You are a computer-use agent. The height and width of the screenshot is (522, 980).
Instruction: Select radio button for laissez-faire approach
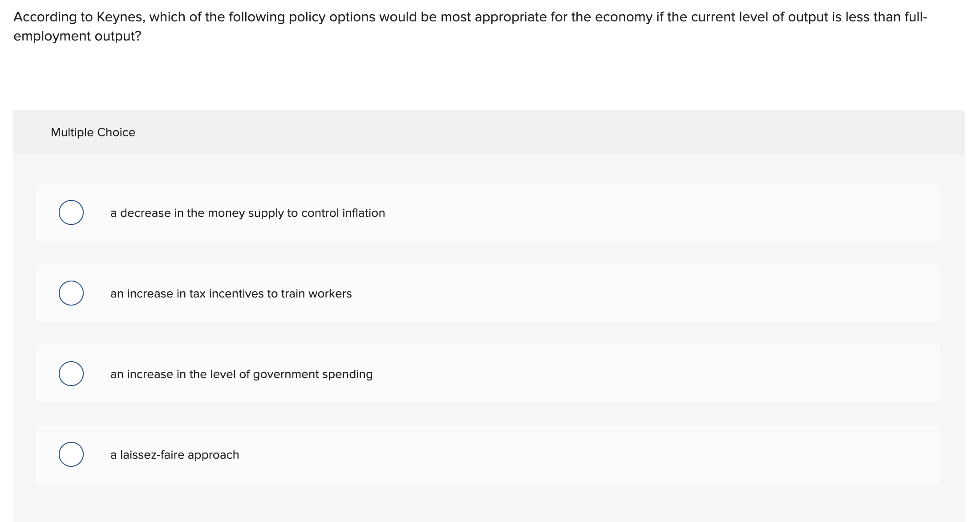click(71, 454)
